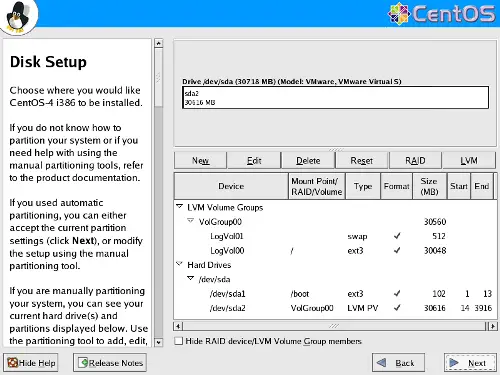Click Mount Point/RAID/Volume column header
Screen dimensions: 500x375
click(x=317, y=186)
